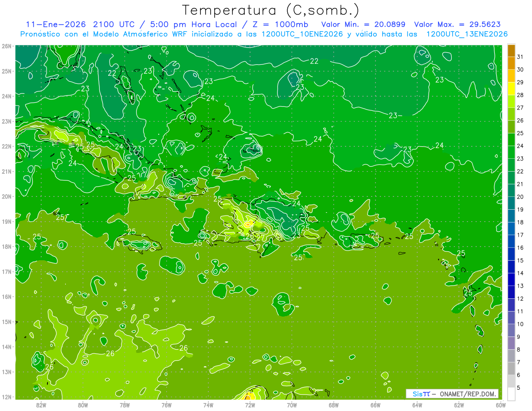Click the colorbar legend value '21'
This screenshot has width=532, height=411.
(520, 184)
